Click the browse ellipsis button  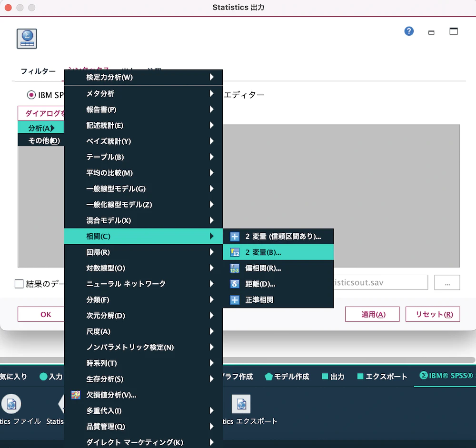click(447, 282)
